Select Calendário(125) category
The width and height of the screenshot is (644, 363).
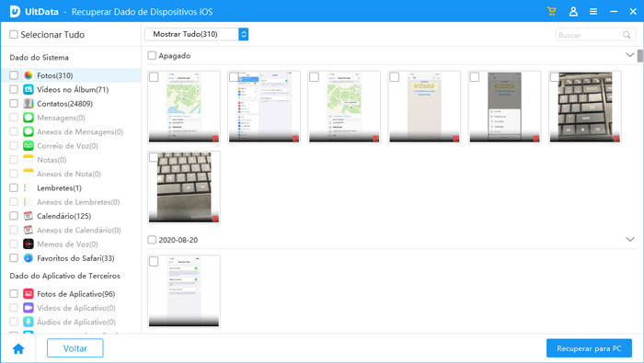coord(64,216)
